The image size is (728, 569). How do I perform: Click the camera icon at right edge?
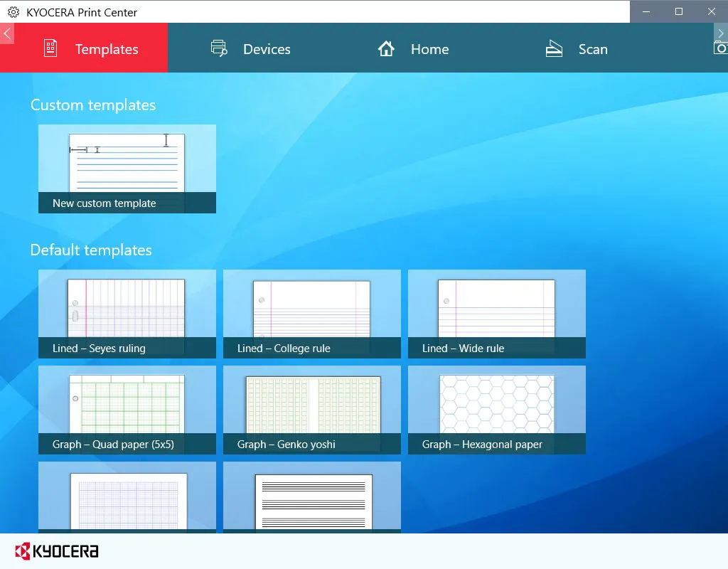721,48
